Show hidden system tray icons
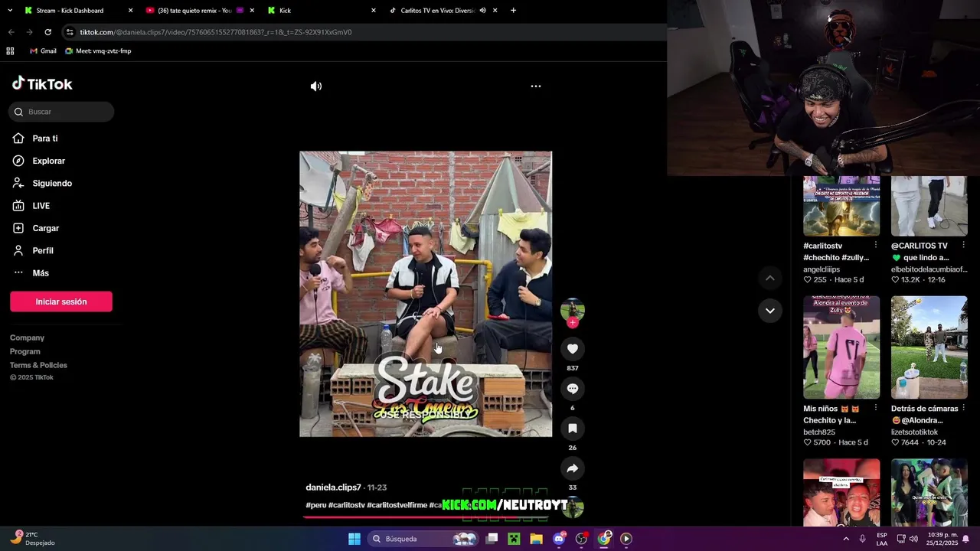 [844, 539]
